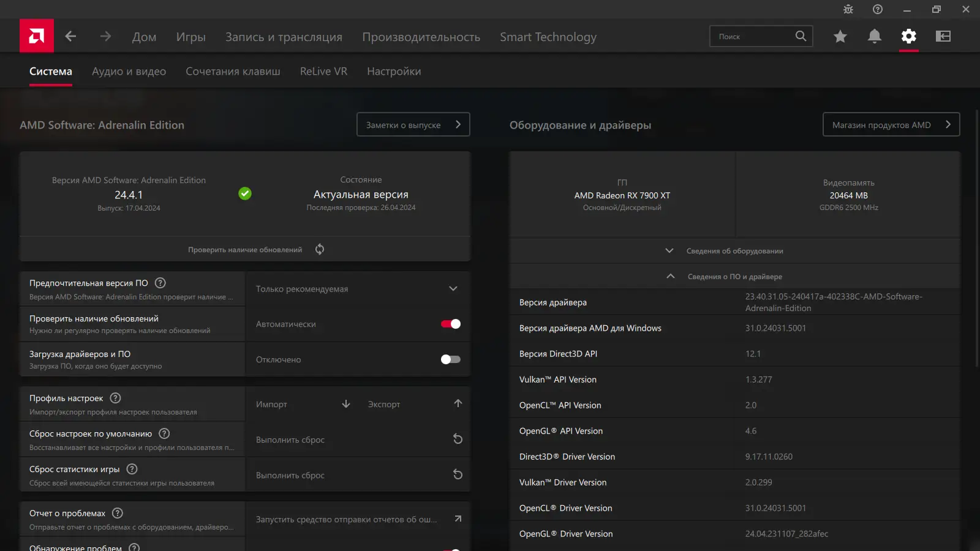The image size is (980, 551).
Task: Open the bug report icon in title bar
Action: (x=848, y=9)
